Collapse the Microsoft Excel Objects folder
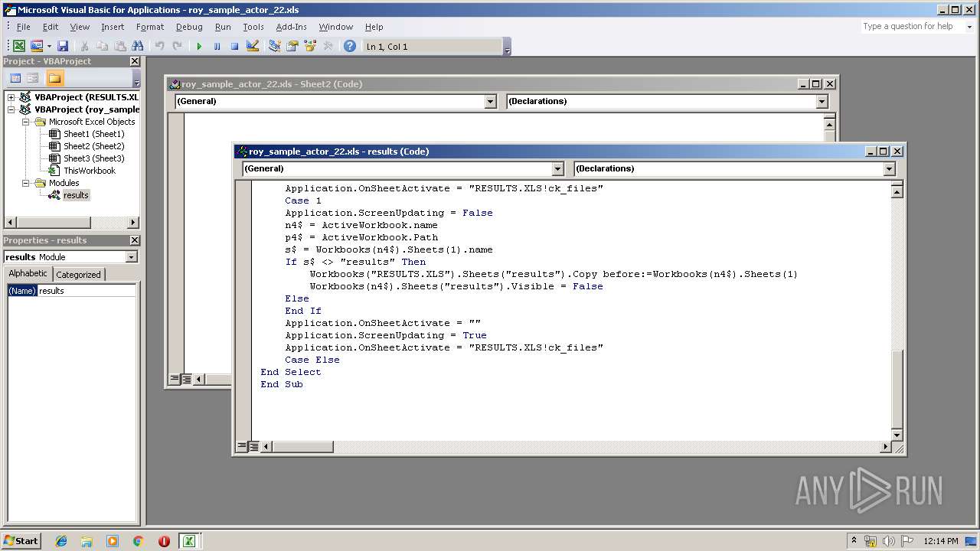Screen dimensions: 980x551 (x=25, y=122)
